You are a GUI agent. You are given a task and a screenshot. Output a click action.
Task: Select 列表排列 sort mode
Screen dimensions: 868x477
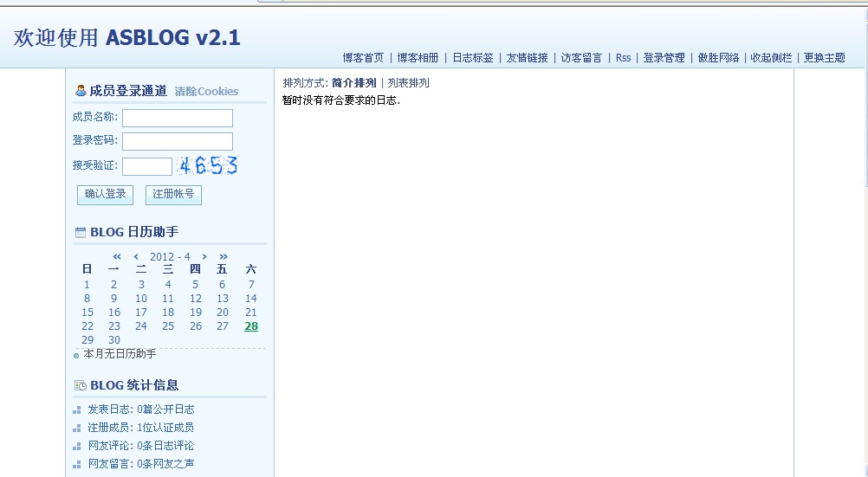(409, 83)
